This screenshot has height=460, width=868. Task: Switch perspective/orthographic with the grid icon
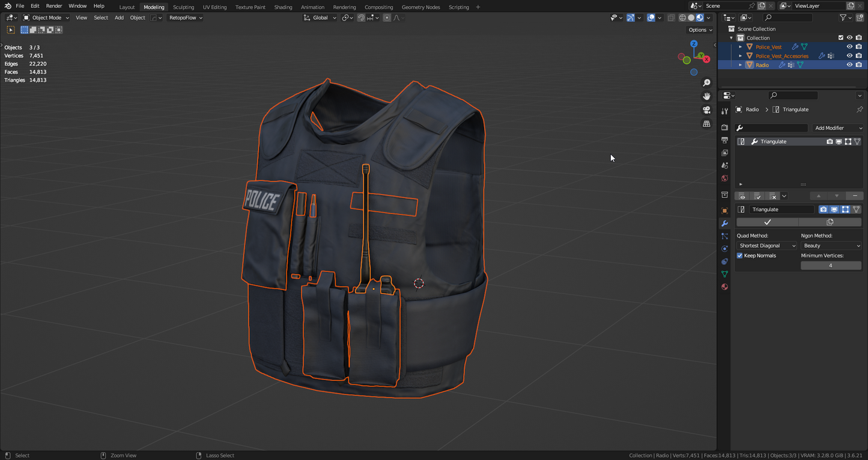click(x=706, y=124)
